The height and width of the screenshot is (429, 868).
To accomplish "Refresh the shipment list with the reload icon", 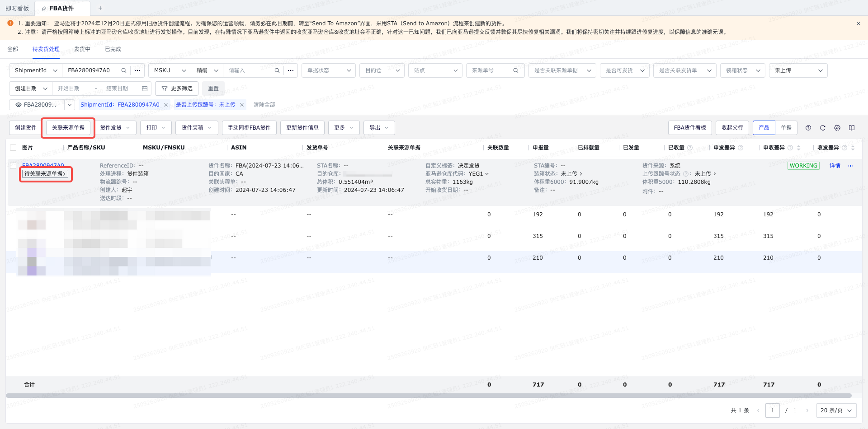I will [823, 128].
